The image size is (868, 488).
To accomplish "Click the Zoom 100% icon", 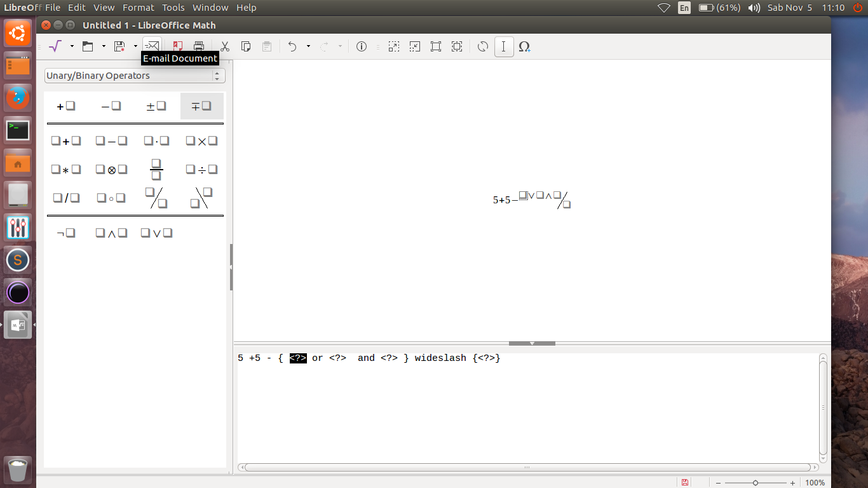I will pyautogui.click(x=436, y=46).
